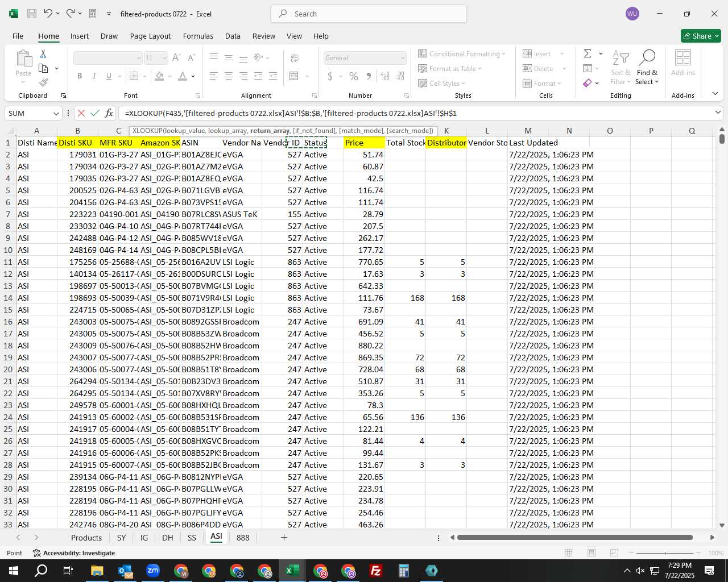Click the Redo arrow icon

[x=70, y=14]
